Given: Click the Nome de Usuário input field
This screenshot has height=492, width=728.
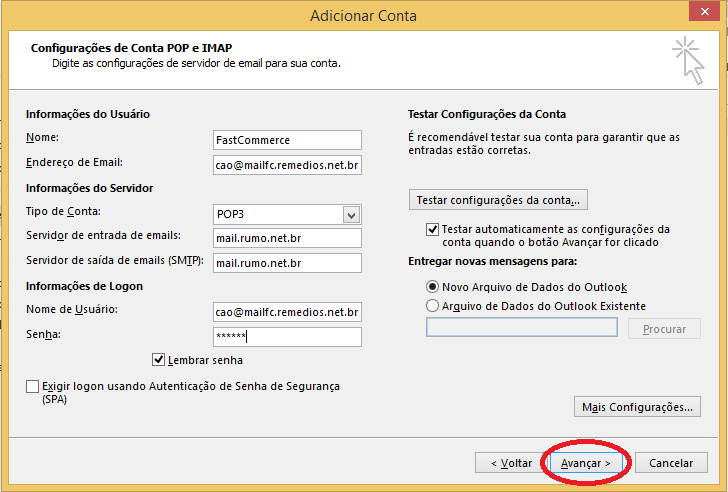Looking at the screenshot, I should point(287,312).
